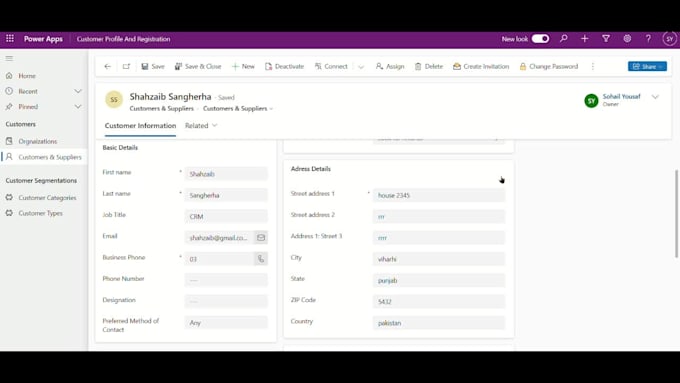Screen dimensions: 680x383
Task: Expand the header chevron near Owner
Action: click(655, 97)
